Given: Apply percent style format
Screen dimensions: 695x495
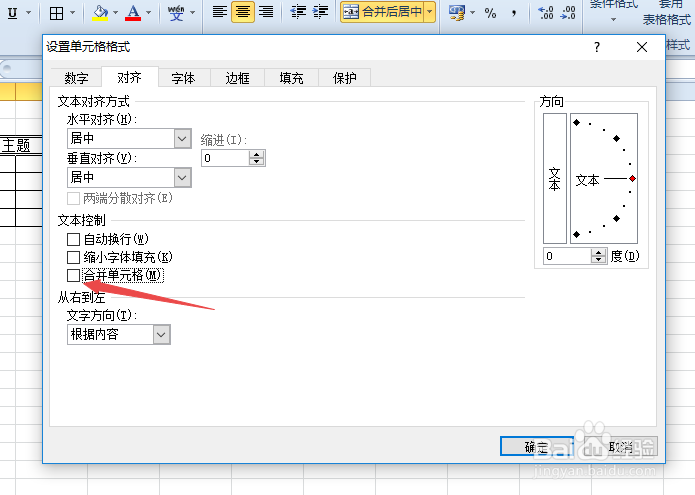Looking at the screenshot, I should tap(490, 13).
